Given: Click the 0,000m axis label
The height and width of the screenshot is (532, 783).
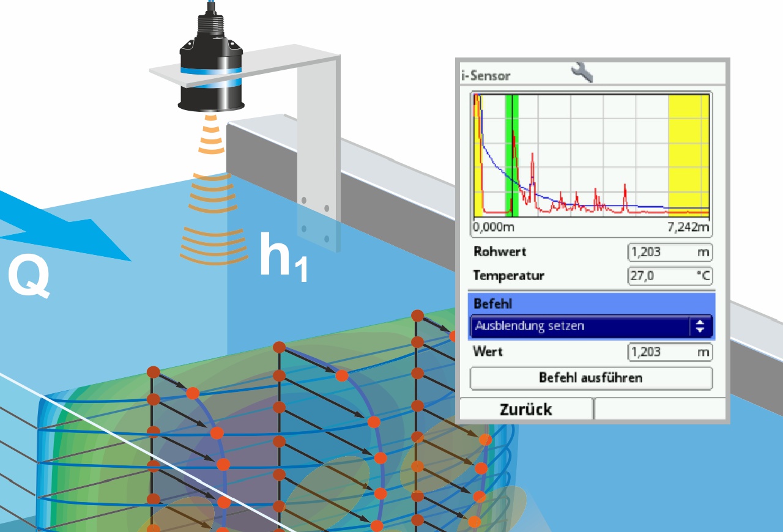Looking at the screenshot, I should 493,227.
